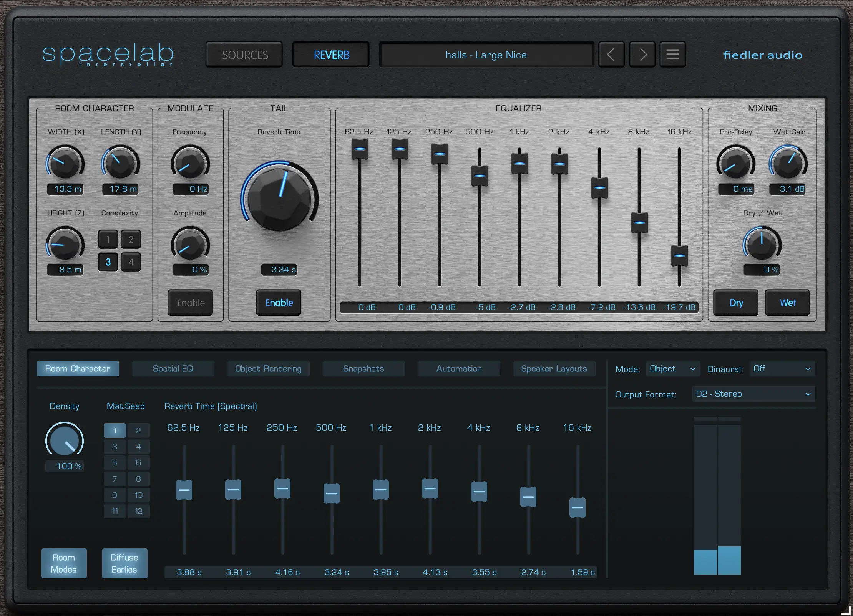Click the Wet Gain knob
Image resolution: width=853 pixels, height=616 pixels.
point(788,163)
